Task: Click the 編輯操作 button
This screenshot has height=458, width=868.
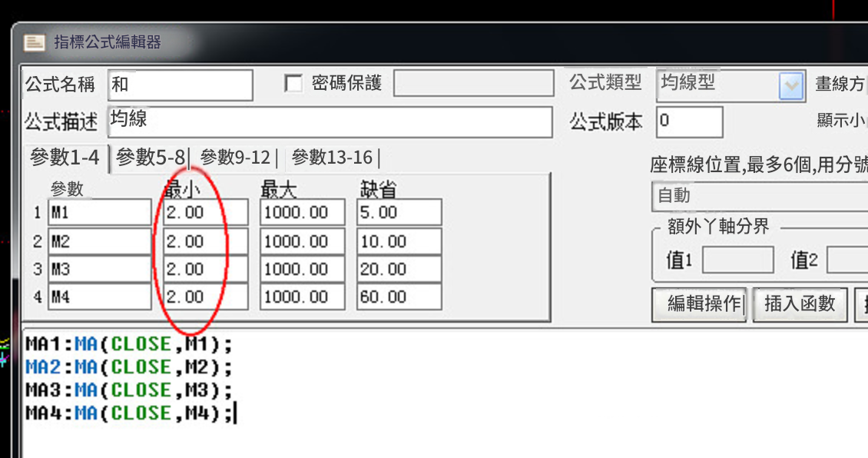Action: 699,304
